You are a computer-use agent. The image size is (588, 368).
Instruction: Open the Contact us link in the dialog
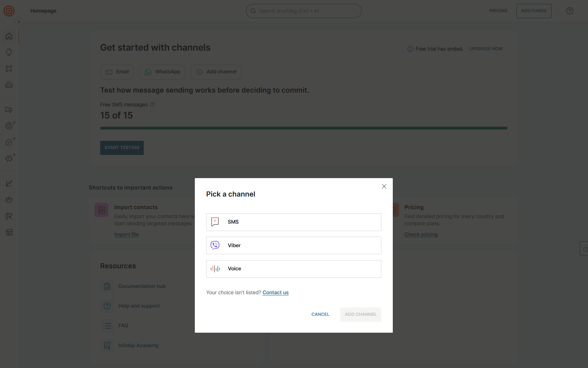(275, 292)
